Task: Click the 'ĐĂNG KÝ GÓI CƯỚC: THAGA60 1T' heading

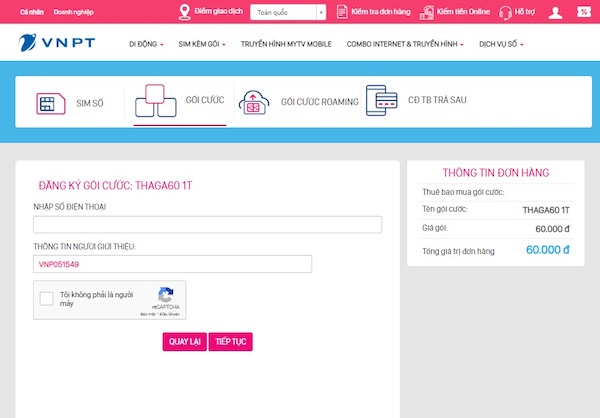Action: [115, 186]
